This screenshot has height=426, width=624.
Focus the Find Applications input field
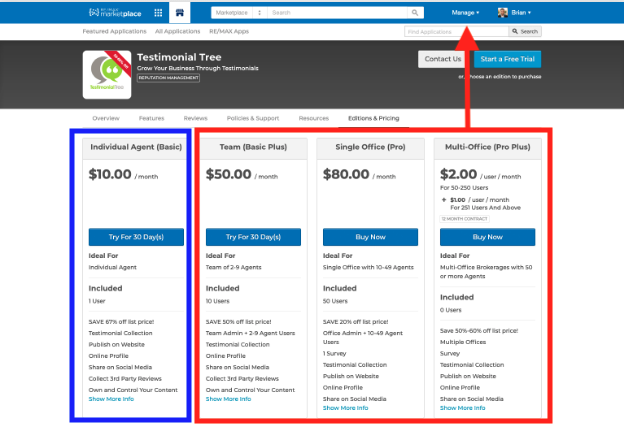click(x=456, y=31)
